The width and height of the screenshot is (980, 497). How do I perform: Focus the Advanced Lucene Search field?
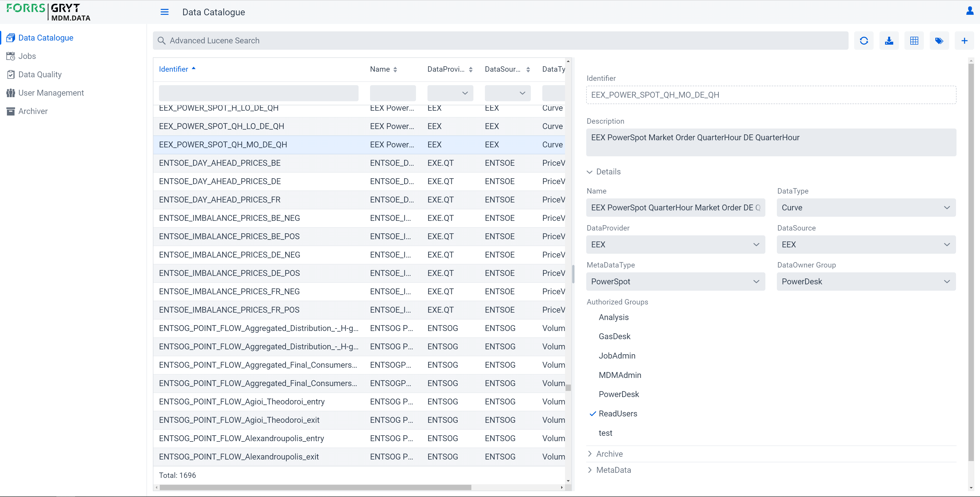click(x=501, y=41)
